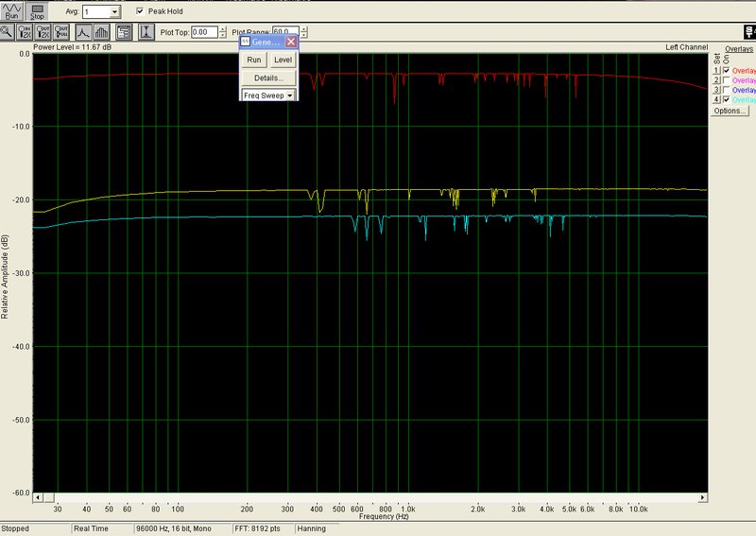The image size is (756, 536).
Task: Select the magnifier zoom tool
Action: tap(7, 32)
